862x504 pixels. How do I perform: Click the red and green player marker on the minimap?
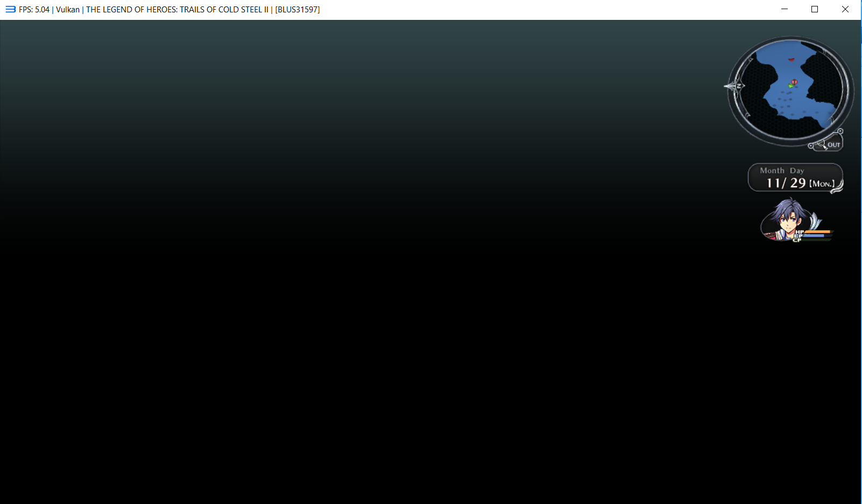pos(793,83)
